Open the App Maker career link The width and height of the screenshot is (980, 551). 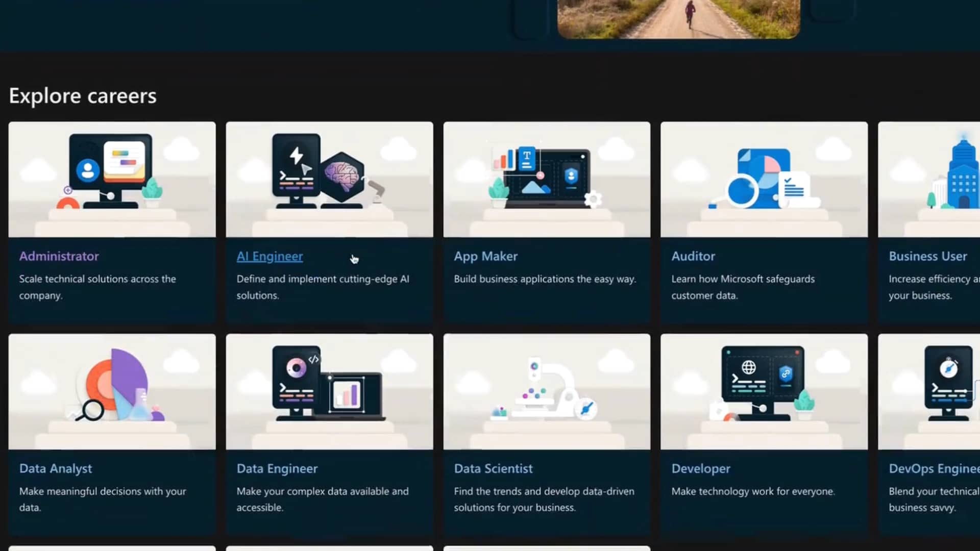[x=485, y=256]
